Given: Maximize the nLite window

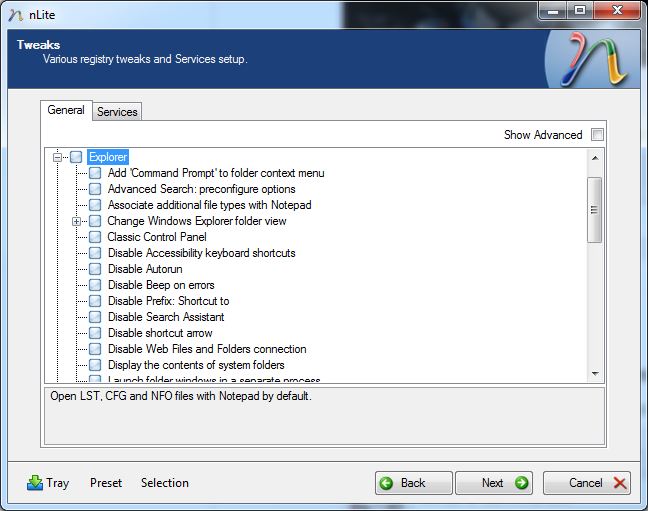Looking at the screenshot, I should (580, 10).
